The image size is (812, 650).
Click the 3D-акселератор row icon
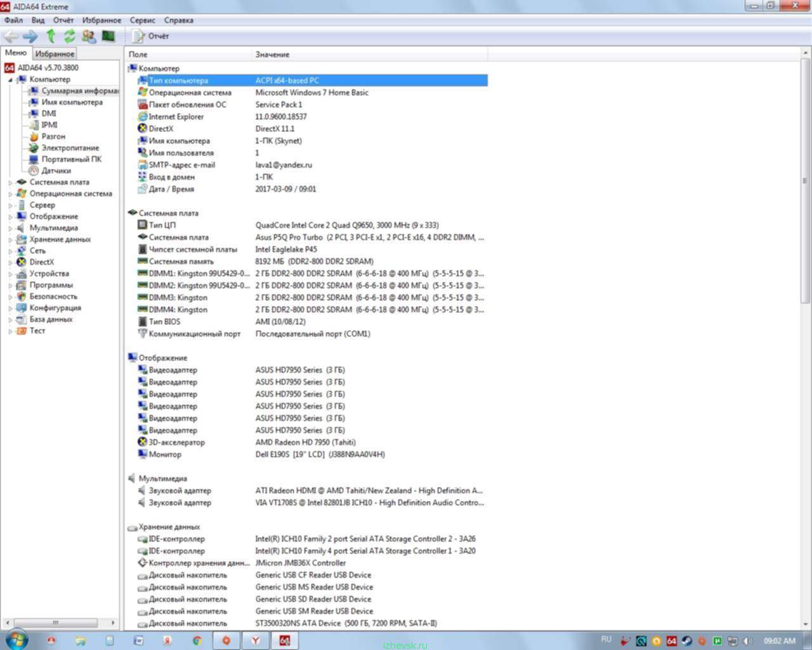[x=143, y=442]
